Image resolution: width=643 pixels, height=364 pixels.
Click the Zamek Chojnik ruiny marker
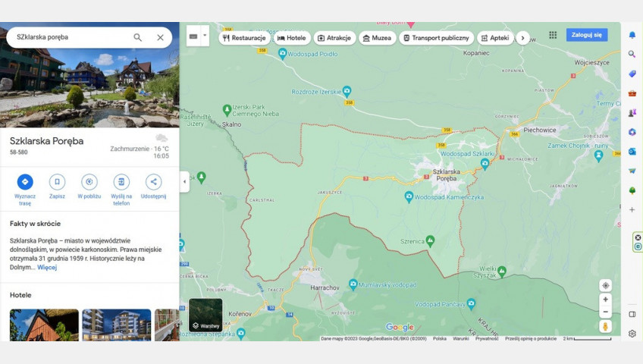tap(599, 155)
